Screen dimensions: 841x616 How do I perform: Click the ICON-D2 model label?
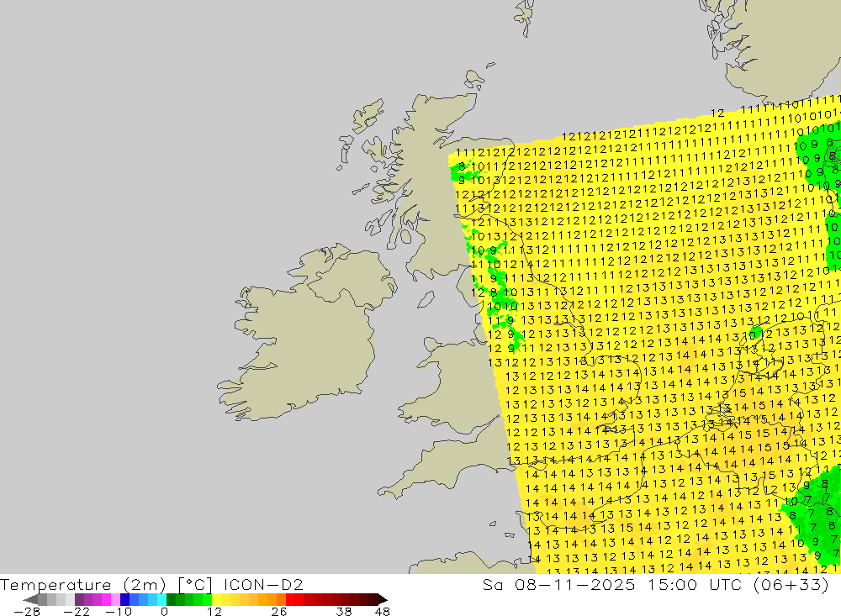[x=263, y=584]
